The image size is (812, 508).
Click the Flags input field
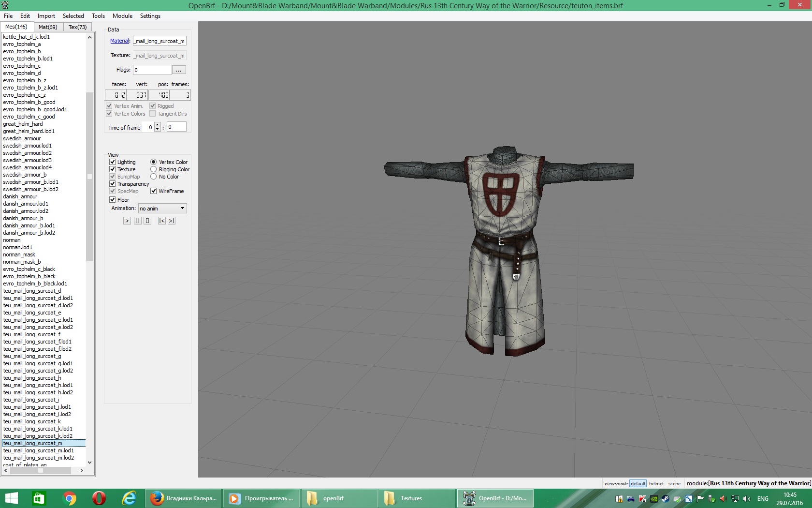click(x=152, y=70)
